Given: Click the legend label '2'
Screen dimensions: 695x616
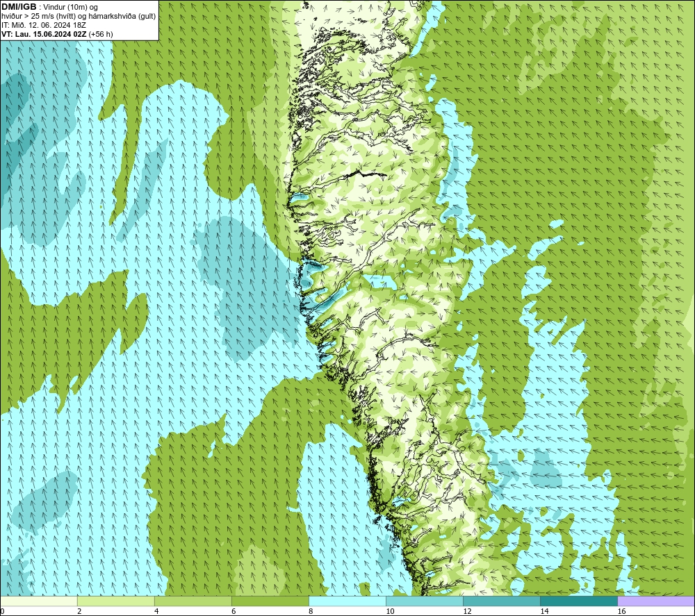Looking at the screenshot, I should pos(79,611).
